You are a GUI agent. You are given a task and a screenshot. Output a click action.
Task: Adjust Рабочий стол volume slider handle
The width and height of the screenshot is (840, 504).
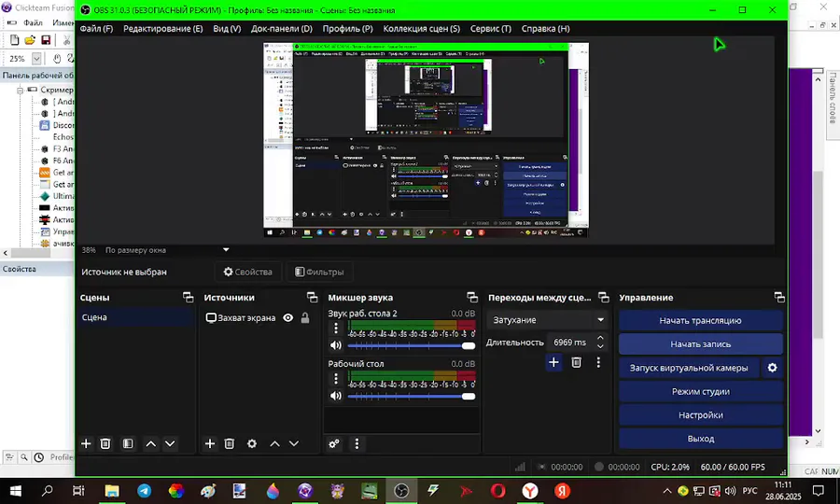[x=469, y=397]
